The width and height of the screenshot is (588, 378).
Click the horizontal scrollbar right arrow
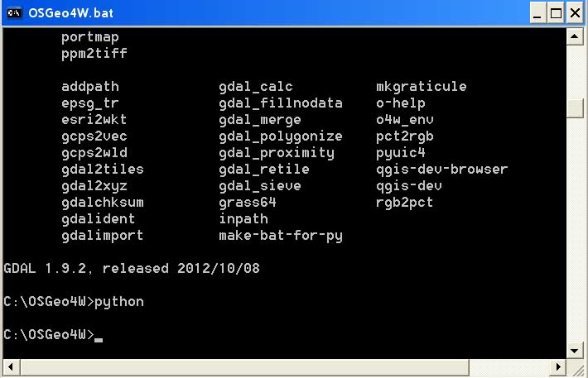tap(559, 366)
